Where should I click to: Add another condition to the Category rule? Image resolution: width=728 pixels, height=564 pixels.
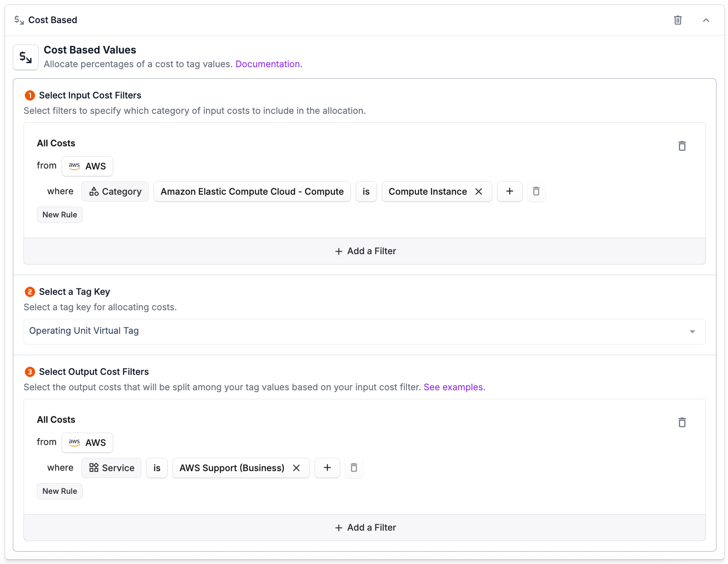510,192
